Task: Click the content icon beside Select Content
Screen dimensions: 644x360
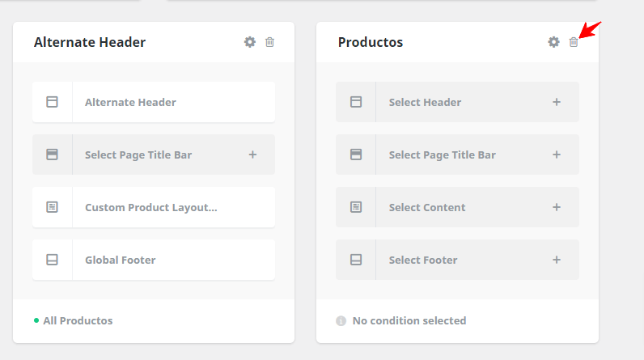Action: (x=356, y=207)
